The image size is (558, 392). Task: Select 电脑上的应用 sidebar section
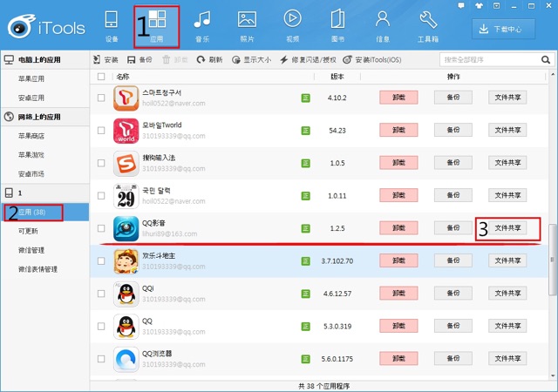(44, 60)
